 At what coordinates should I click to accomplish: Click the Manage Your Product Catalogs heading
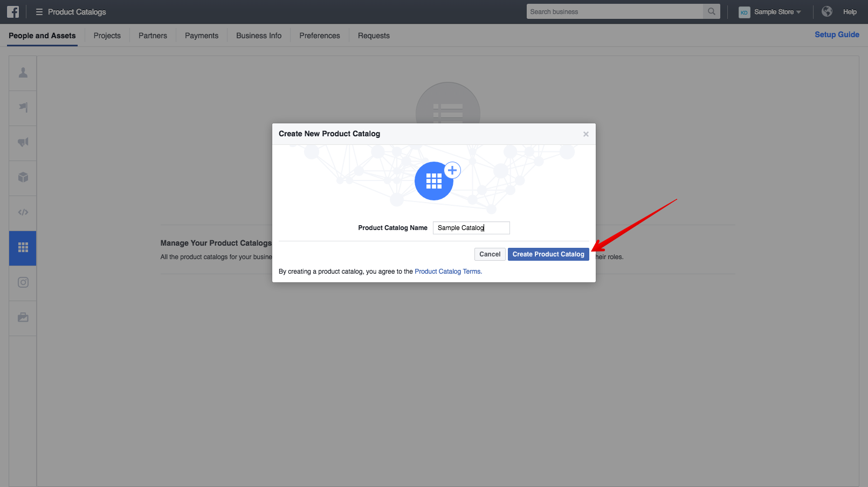pos(216,243)
